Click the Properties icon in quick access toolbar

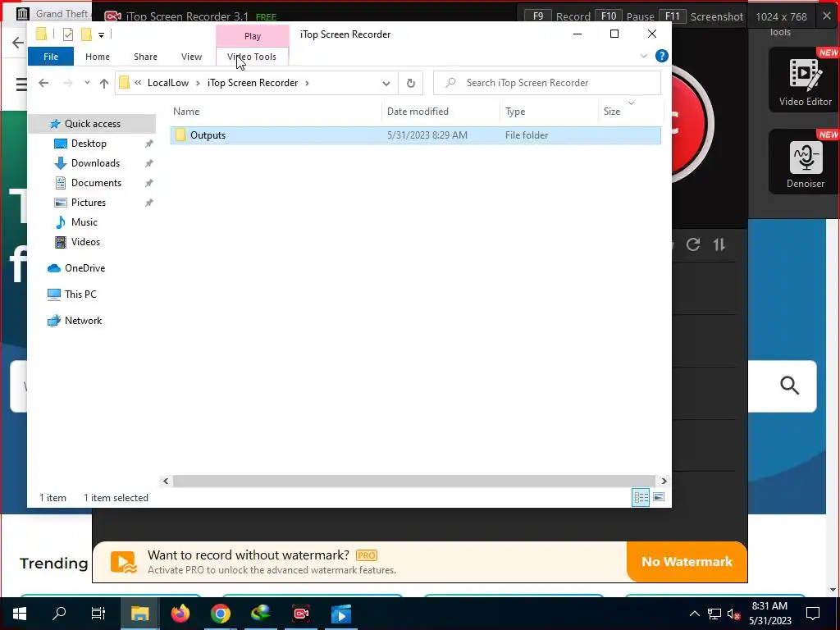[67, 34]
